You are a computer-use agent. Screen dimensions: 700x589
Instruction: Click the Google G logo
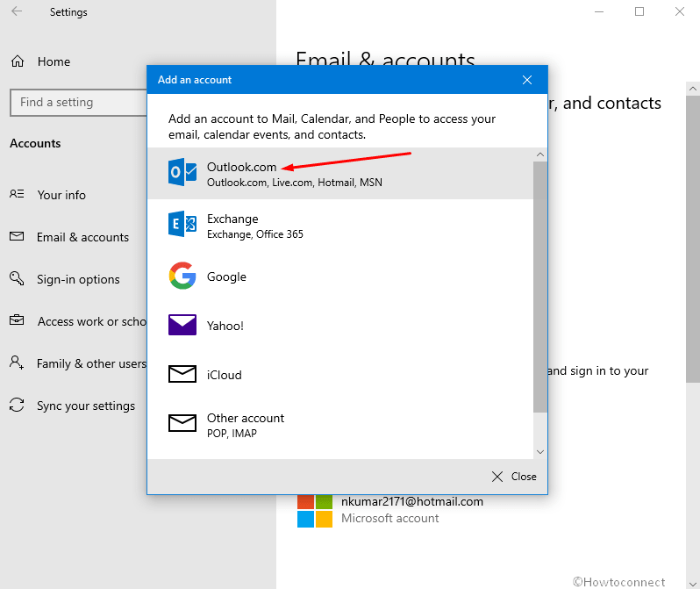click(182, 276)
